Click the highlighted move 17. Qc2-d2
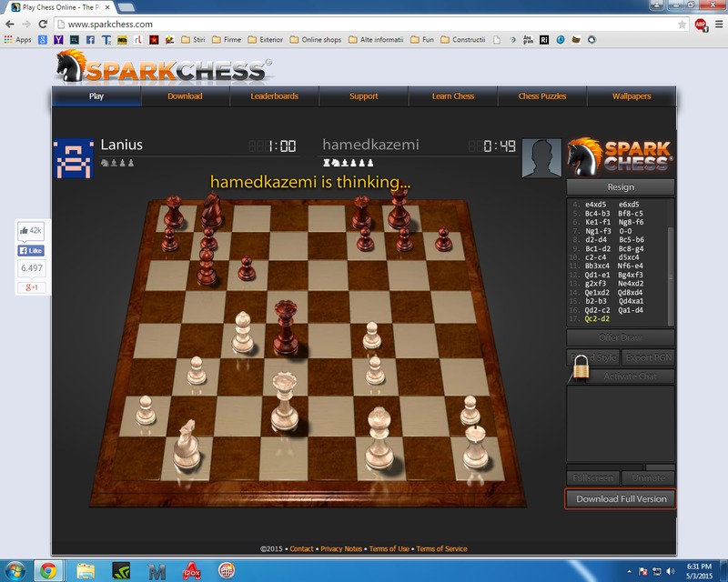Viewport: 728px width, 582px height. tap(597, 319)
